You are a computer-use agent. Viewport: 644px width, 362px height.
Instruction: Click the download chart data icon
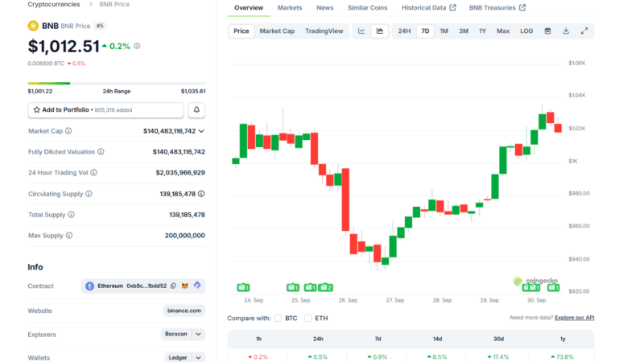point(566,31)
